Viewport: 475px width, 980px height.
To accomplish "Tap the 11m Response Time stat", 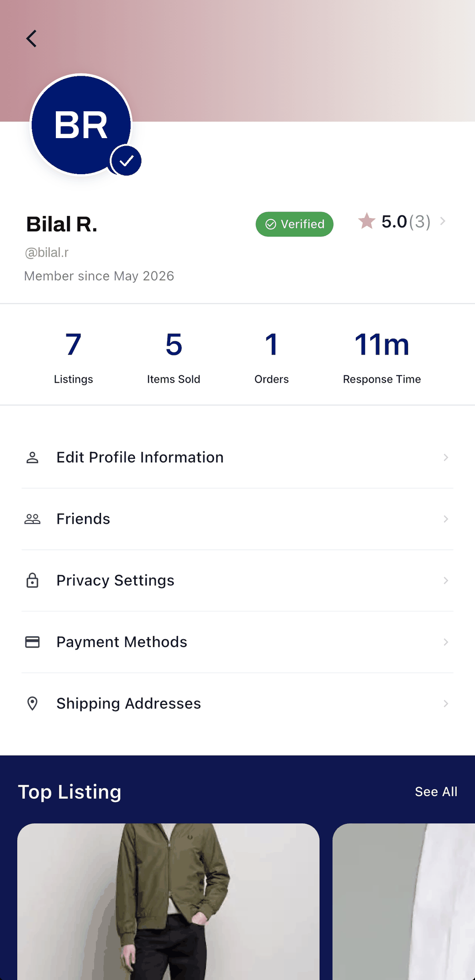I will point(382,358).
